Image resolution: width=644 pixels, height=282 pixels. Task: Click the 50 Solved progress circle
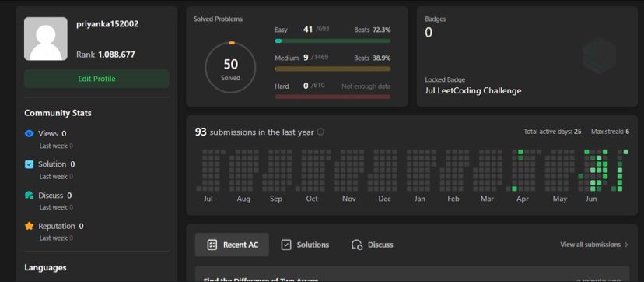230,67
